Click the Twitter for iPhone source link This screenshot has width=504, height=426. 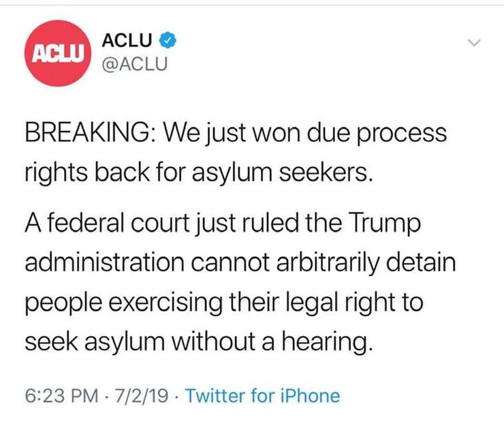263,396
